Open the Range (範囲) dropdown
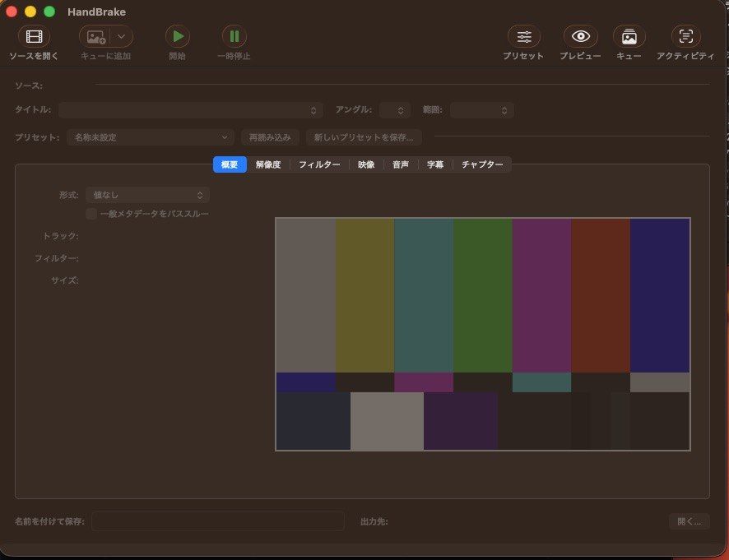729x560 pixels. tap(481, 110)
